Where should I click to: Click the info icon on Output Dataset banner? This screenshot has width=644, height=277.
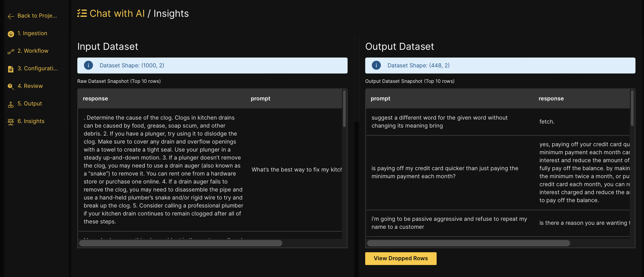[x=376, y=65]
